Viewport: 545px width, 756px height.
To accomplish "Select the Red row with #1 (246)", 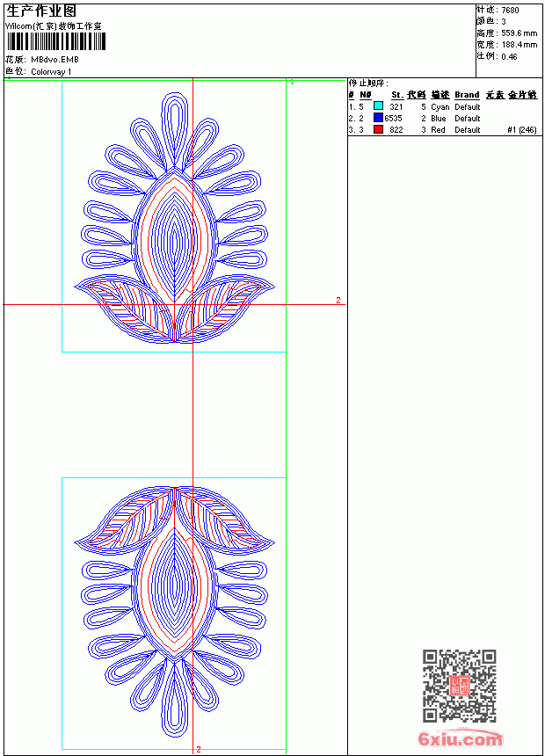I will tap(443, 130).
